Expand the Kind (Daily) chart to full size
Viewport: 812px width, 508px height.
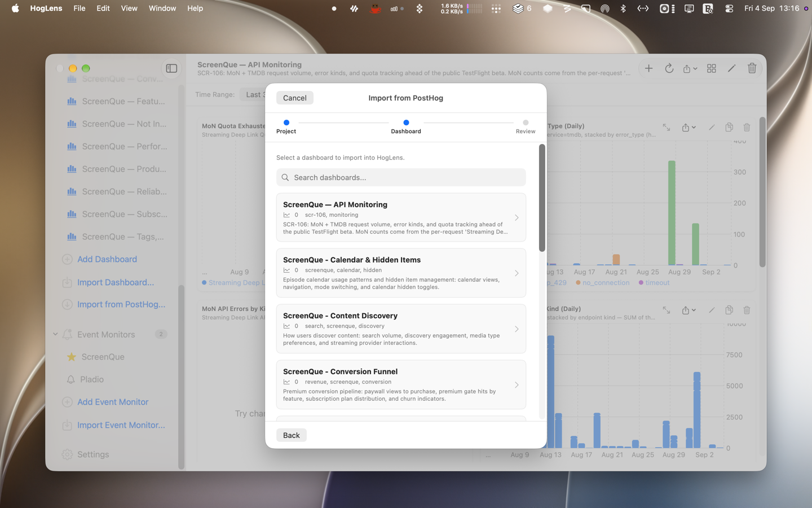click(x=667, y=310)
